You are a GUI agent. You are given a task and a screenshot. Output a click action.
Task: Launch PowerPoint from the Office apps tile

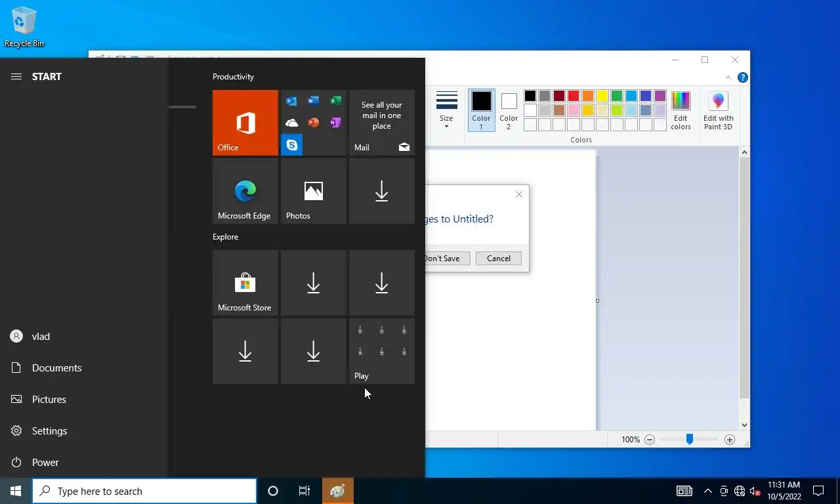coord(314,123)
